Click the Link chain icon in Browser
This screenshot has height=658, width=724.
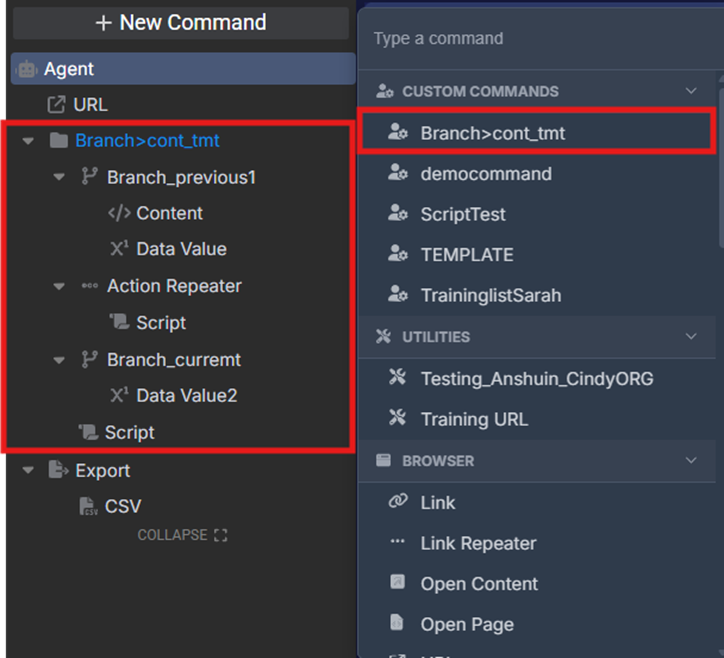coord(397,502)
